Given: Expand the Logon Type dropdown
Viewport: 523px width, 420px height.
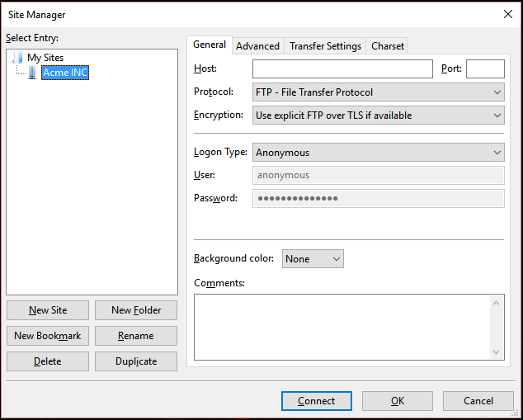Looking at the screenshot, I should tap(378, 153).
